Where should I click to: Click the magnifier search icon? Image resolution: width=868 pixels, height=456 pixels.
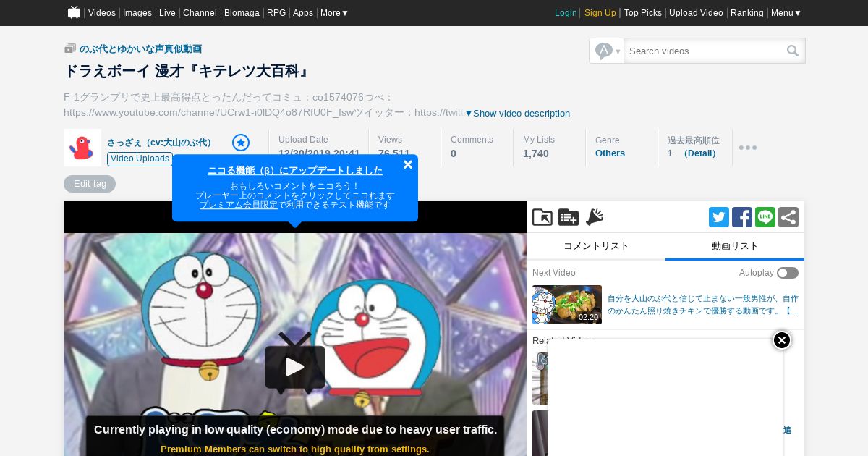[x=793, y=51]
